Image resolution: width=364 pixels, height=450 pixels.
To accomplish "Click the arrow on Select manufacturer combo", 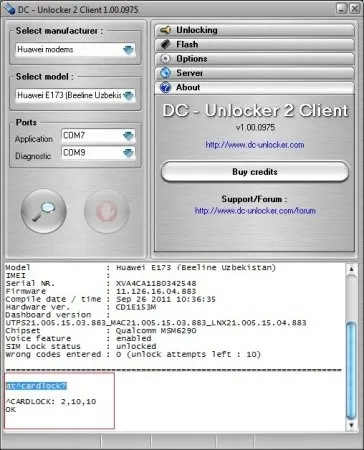I will click(128, 50).
